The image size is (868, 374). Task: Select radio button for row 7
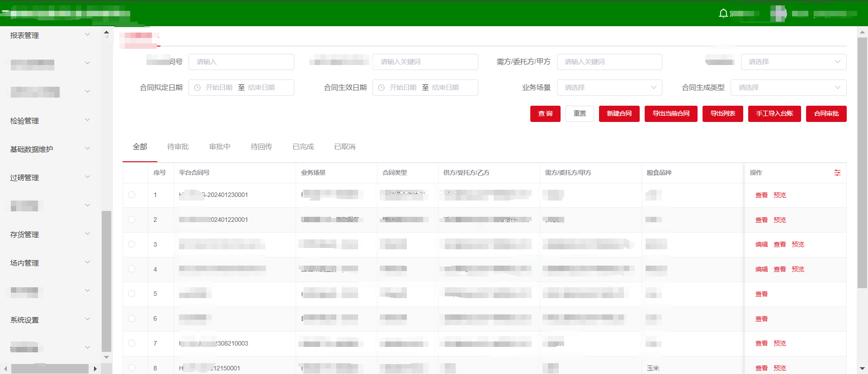pos(132,343)
